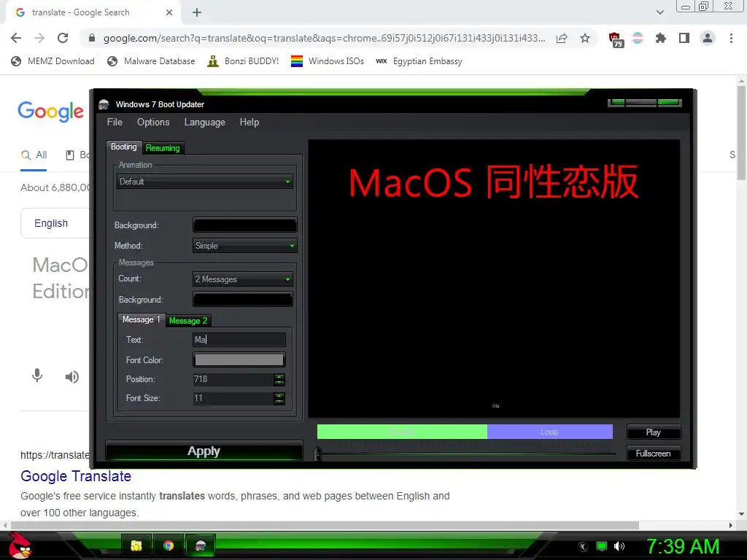Click the Loop section of the timeline
The image size is (747, 560).
click(x=550, y=432)
